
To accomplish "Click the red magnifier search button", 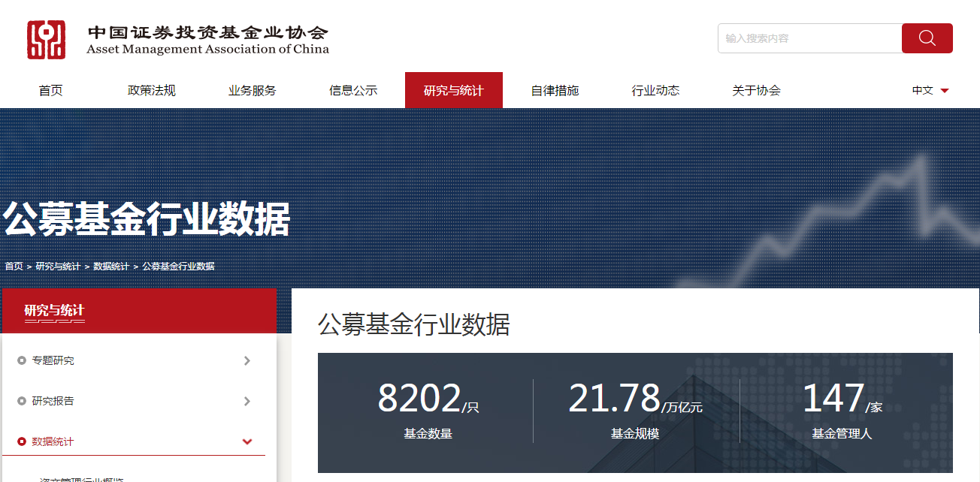I will click(x=927, y=38).
